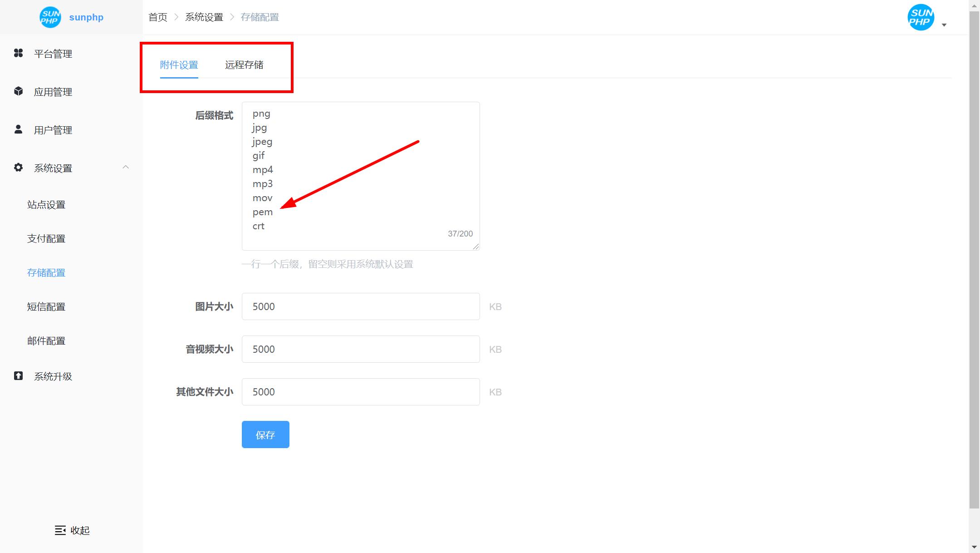Go to 支付配置 submenu item
980x553 pixels.
[x=46, y=239]
